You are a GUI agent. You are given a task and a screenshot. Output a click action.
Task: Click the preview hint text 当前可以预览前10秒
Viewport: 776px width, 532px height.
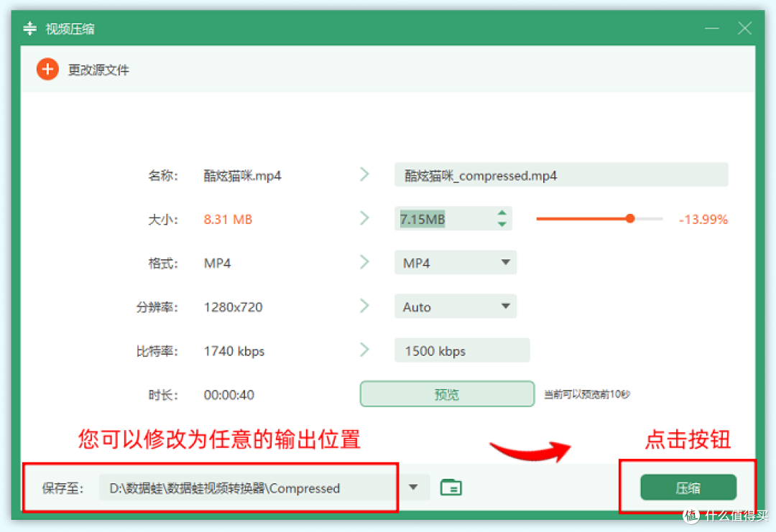[x=587, y=394]
